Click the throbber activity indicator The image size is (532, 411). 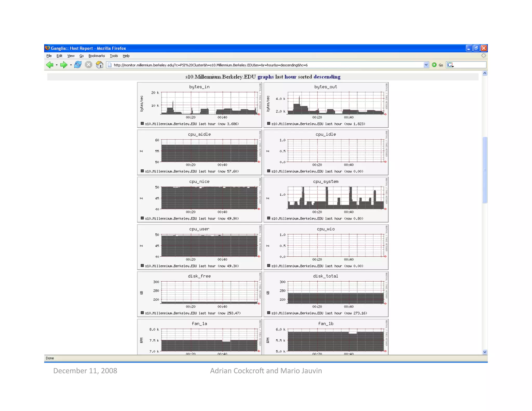[483, 56]
